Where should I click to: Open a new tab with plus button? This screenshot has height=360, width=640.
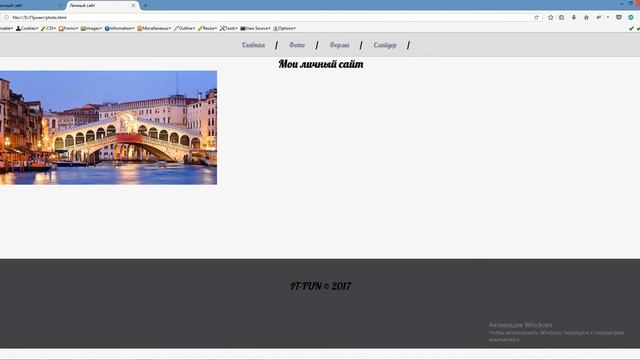pyautogui.click(x=145, y=6)
